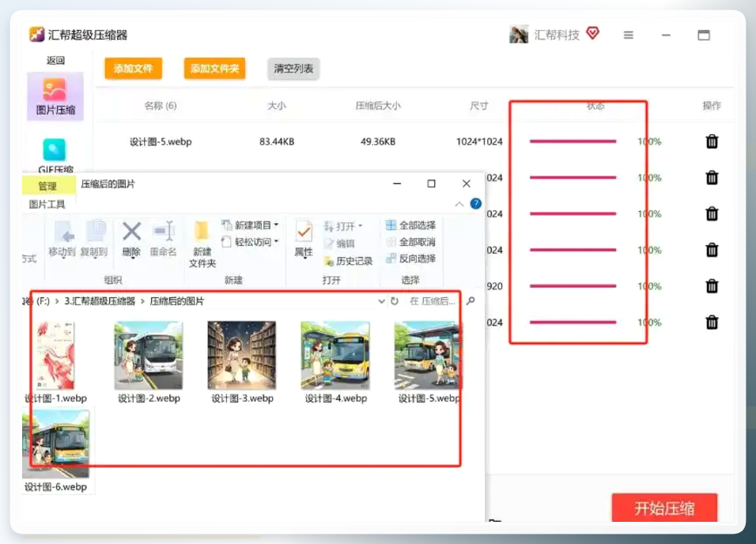Click the trash icon in the third list row

(x=712, y=213)
